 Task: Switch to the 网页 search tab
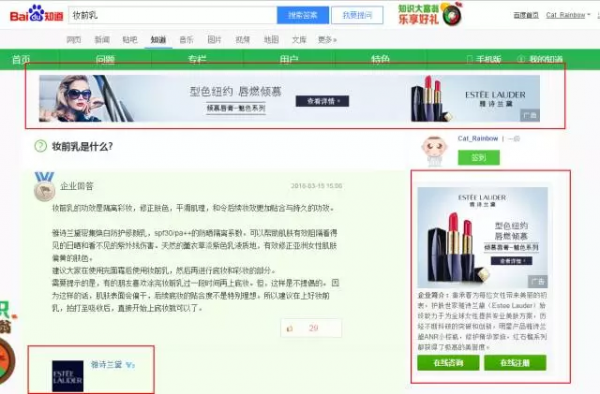[74, 39]
